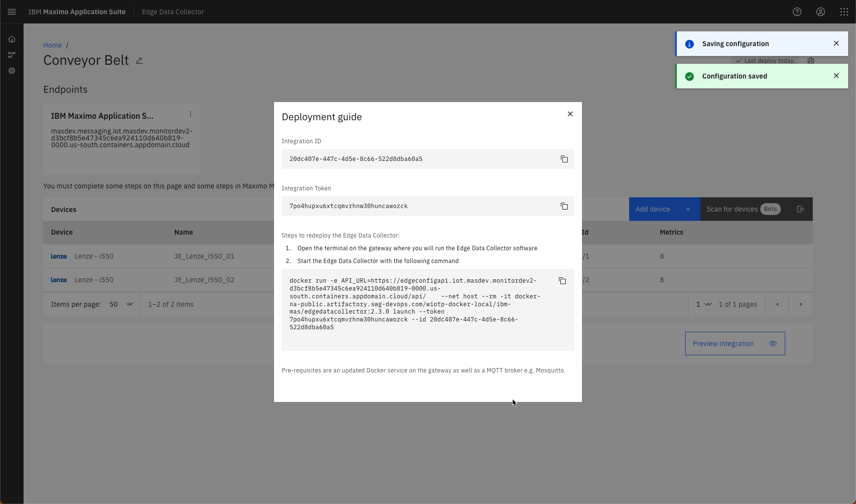
Task: Click the Edge Data Collector header title
Action: (x=173, y=12)
